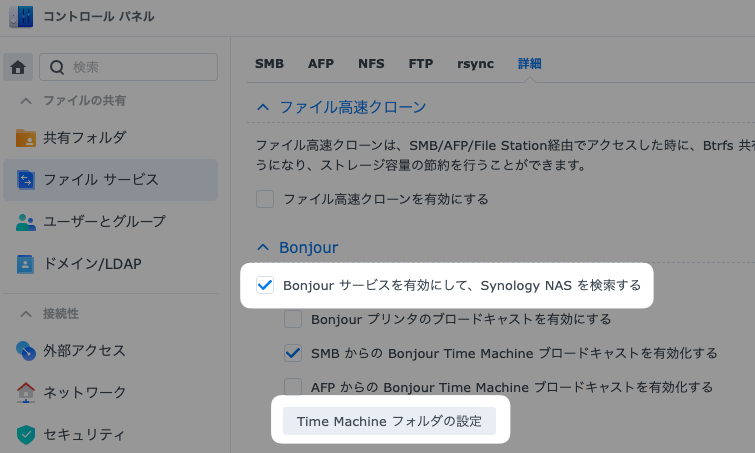The width and height of the screenshot is (755, 453).
Task: Open ユーザーとグループ via its people icon
Action: (x=26, y=222)
